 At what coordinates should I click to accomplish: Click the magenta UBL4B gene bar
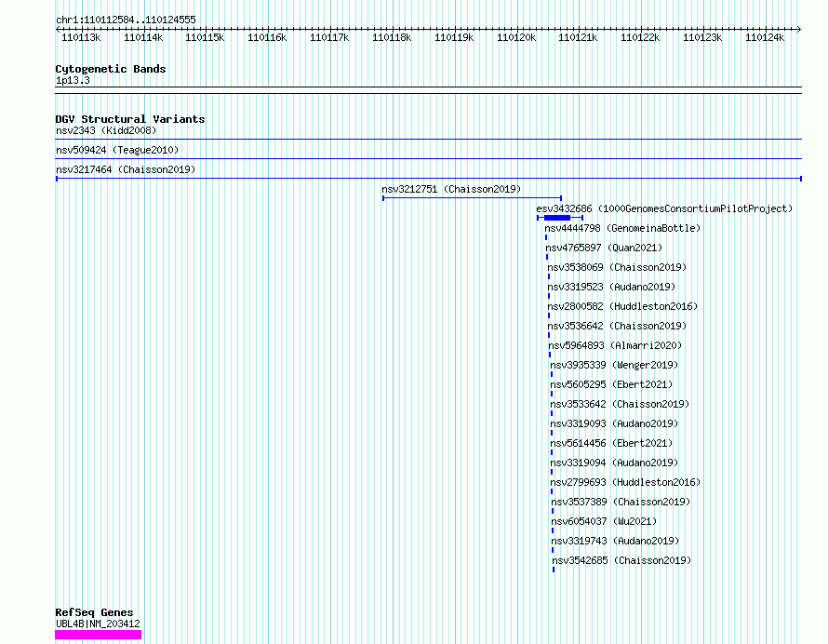click(x=99, y=635)
